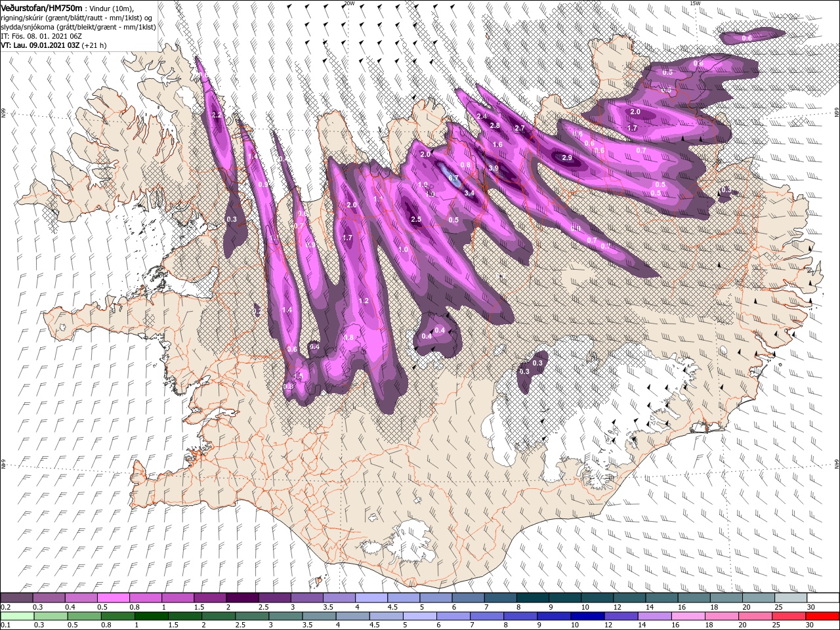Click the 1.6 snowfall value on the map
This screenshot has width=840, height=630.
(497, 145)
